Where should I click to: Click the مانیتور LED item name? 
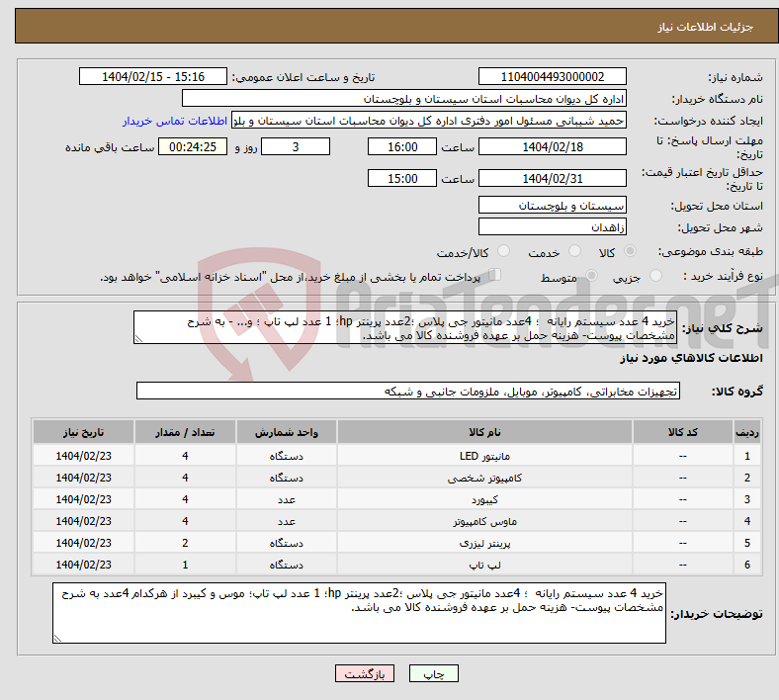[484, 456]
